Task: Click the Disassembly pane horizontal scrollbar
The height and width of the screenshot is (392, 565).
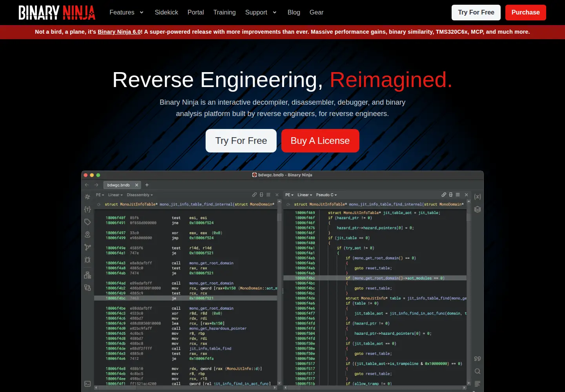Action: (186, 388)
